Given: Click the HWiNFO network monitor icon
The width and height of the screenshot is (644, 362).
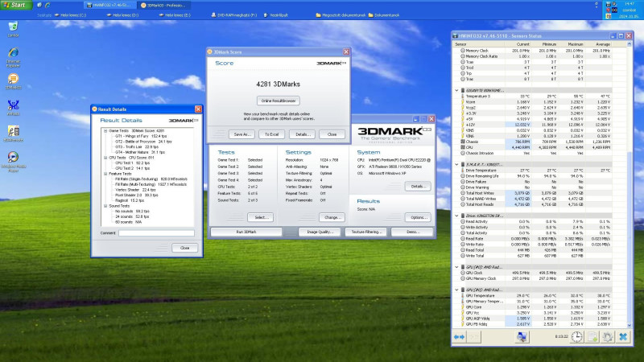Looking at the screenshot, I should [x=523, y=335].
